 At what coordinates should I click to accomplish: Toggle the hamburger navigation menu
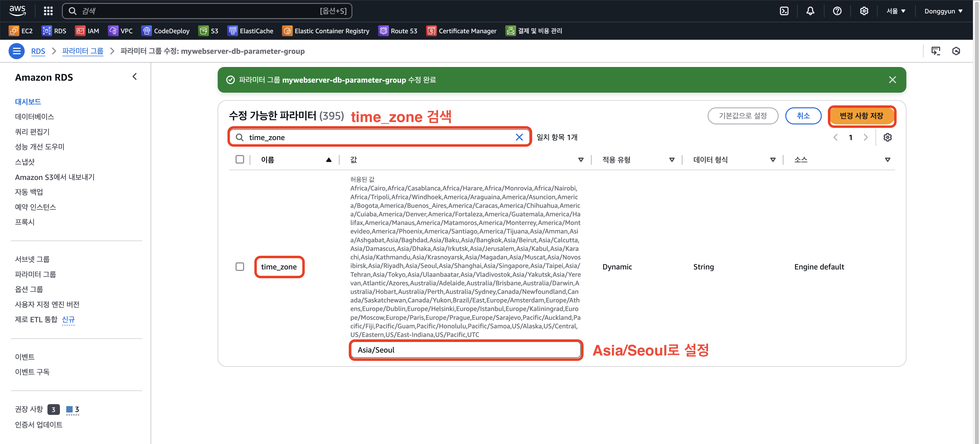coord(17,51)
